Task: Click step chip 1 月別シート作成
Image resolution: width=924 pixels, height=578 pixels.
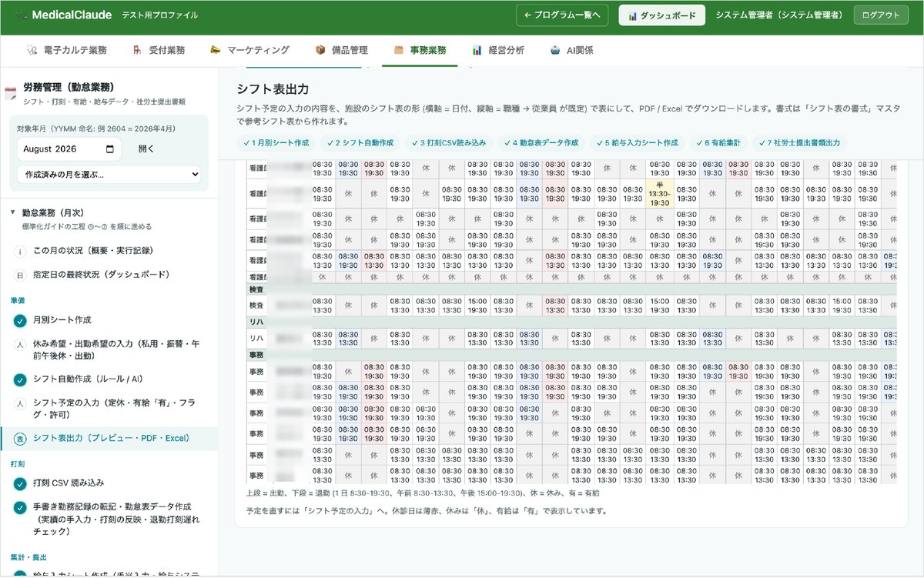Action: pyautogui.click(x=276, y=143)
